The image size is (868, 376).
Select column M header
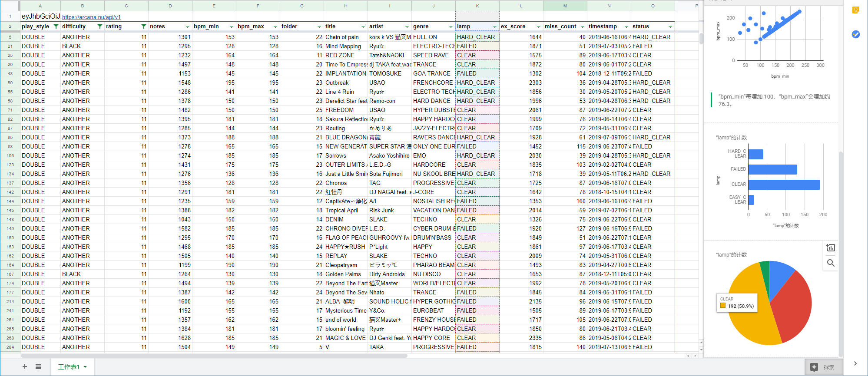point(565,6)
